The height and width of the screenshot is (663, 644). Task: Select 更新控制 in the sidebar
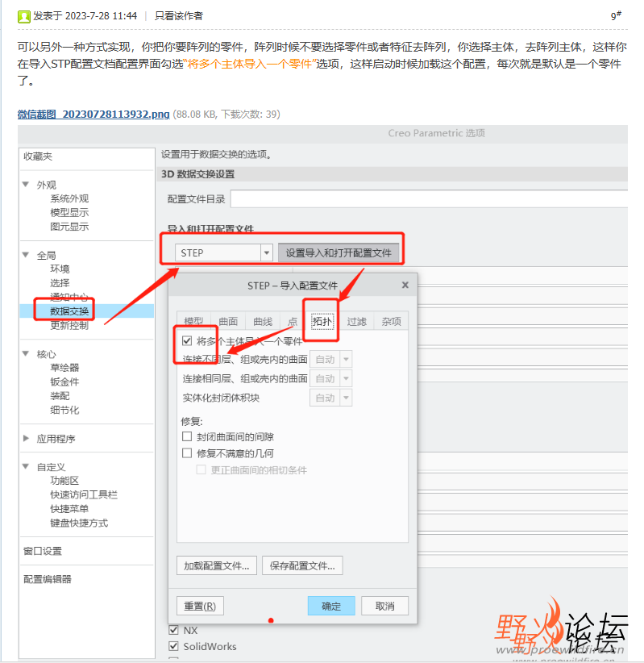click(x=69, y=325)
